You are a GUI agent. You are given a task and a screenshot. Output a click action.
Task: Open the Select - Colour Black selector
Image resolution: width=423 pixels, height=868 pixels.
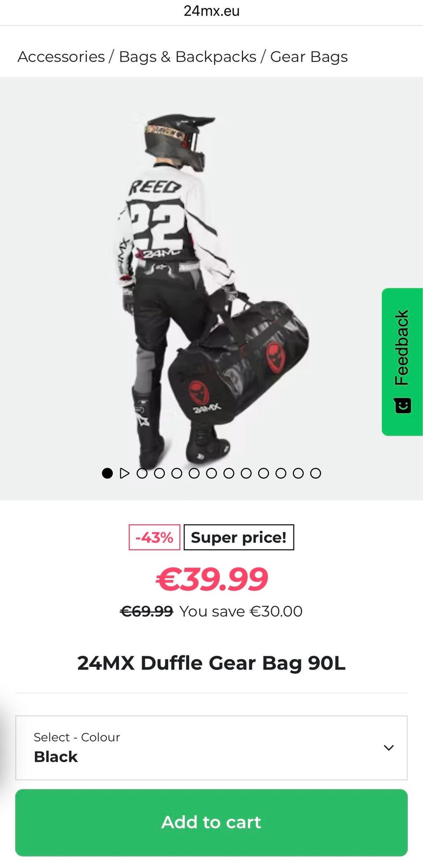[211, 748]
